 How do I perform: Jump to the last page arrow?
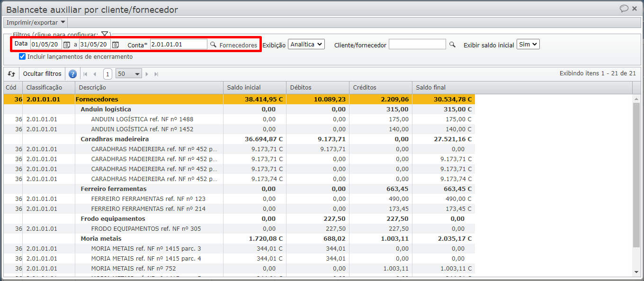[x=156, y=74]
